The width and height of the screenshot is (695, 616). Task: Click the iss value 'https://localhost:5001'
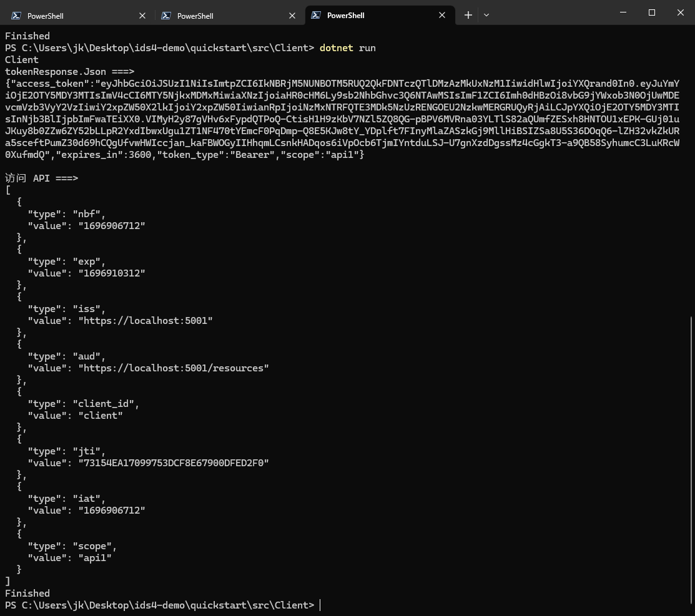coord(145,321)
